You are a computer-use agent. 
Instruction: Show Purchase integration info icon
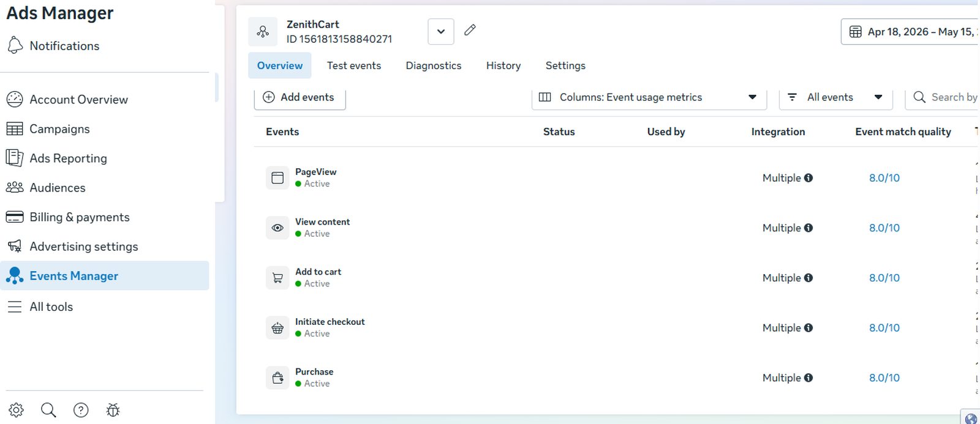[x=809, y=378]
